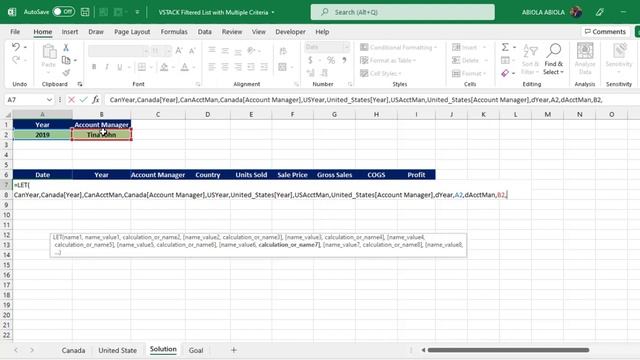
Task: Click the Percent Style icon
Action: tap(331, 60)
